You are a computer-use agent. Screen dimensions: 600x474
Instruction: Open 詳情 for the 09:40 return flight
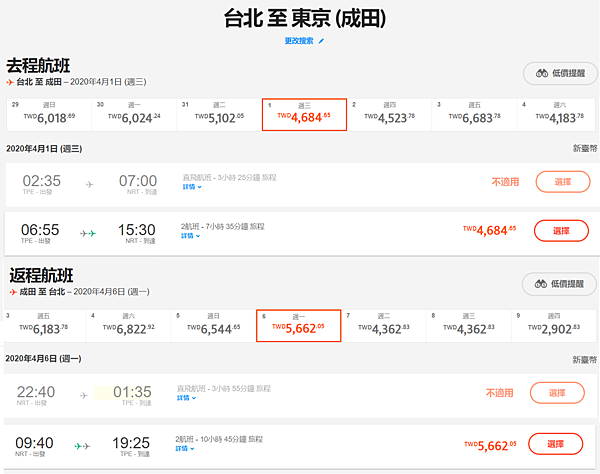point(187,447)
